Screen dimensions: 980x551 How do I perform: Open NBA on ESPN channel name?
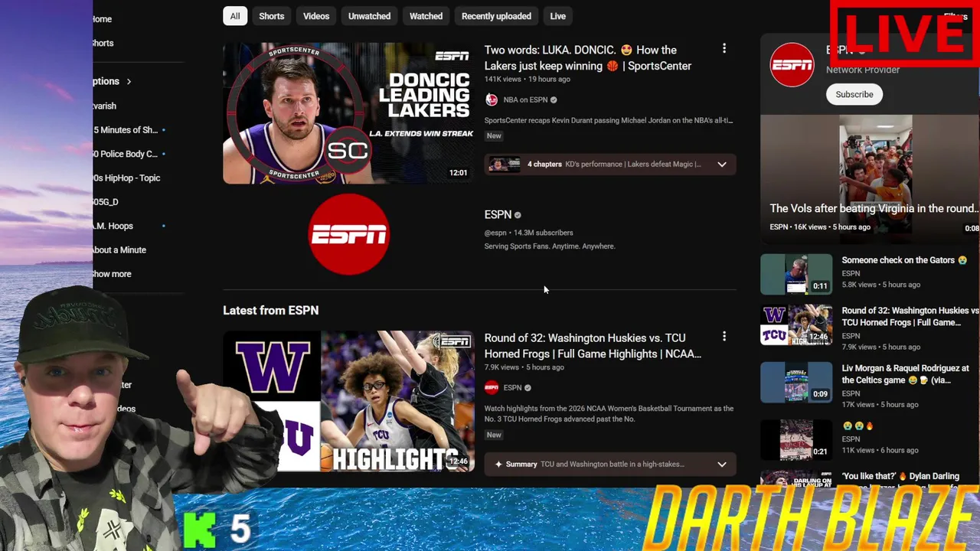525,100
